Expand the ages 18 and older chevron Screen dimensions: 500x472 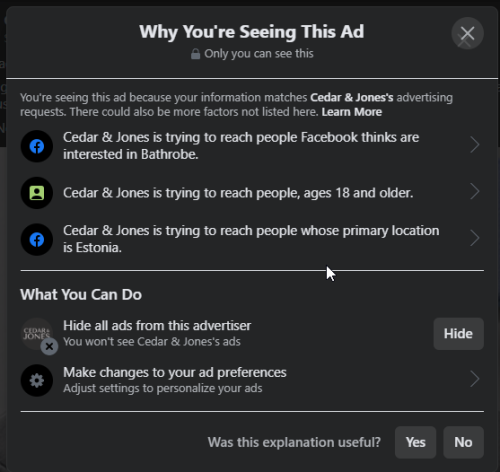click(x=475, y=192)
